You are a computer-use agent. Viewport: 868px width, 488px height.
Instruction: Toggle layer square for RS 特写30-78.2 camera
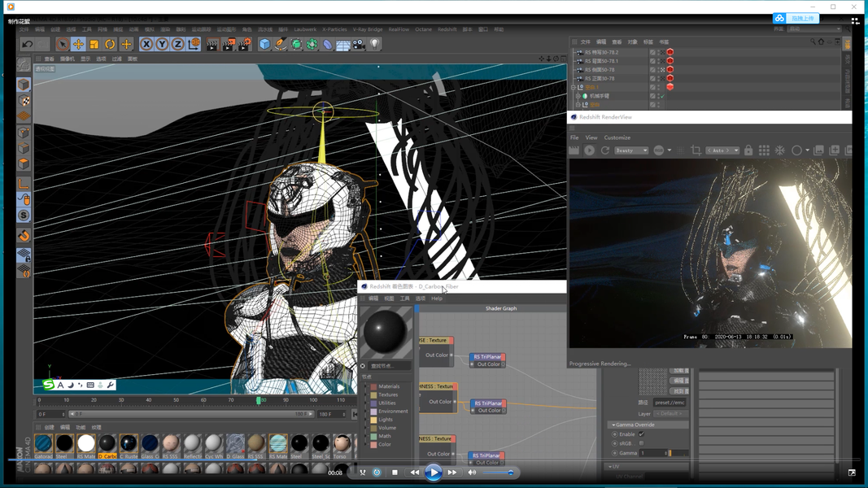tap(652, 53)
